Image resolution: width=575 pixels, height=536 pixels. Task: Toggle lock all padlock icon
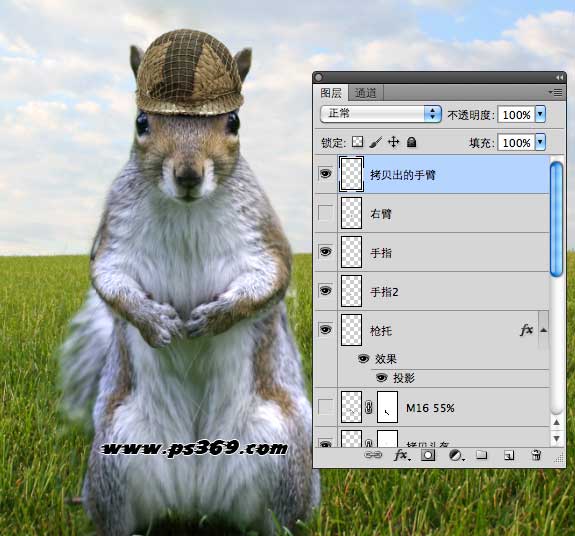411,142
